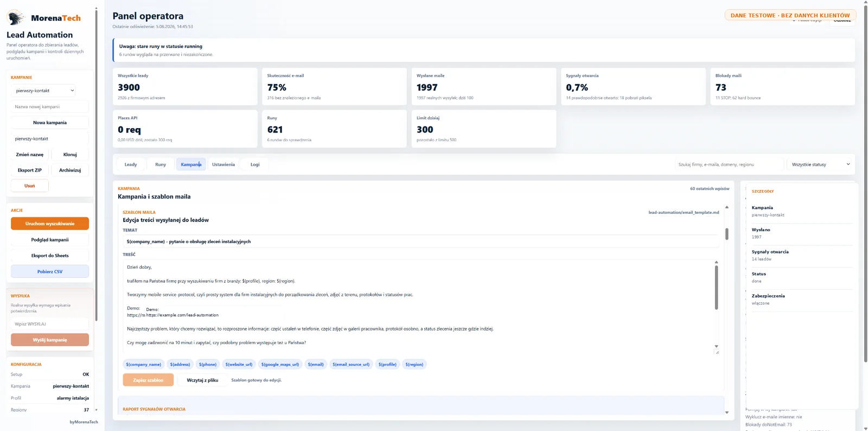Click the Regiony 37 configuration row
868x431 pixels.
(x=50, y=410)
